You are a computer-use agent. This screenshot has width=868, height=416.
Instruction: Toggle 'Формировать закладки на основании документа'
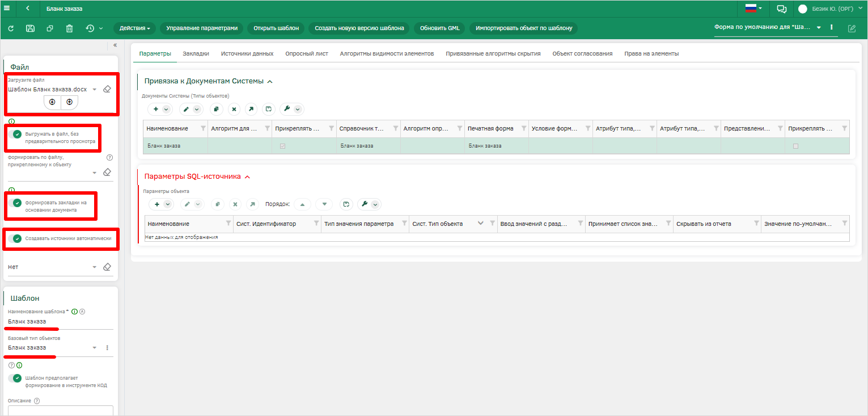pos(15,203)
